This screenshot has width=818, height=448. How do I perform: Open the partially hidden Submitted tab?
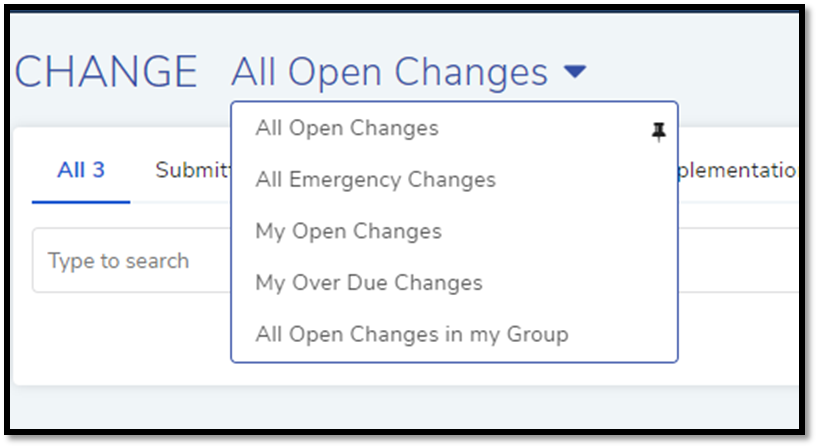pyautogui.click(x=193, y=170)
